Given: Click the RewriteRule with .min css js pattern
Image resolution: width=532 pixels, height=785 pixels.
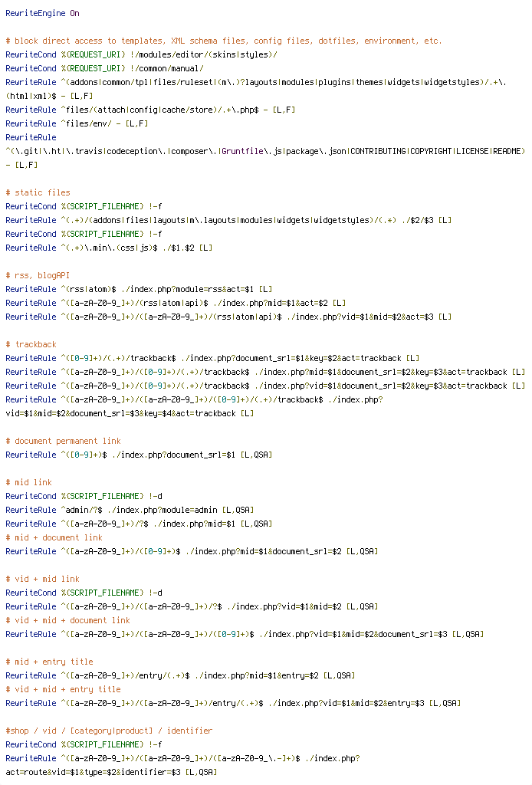Looking at the screenshot, I should point(109,248).
